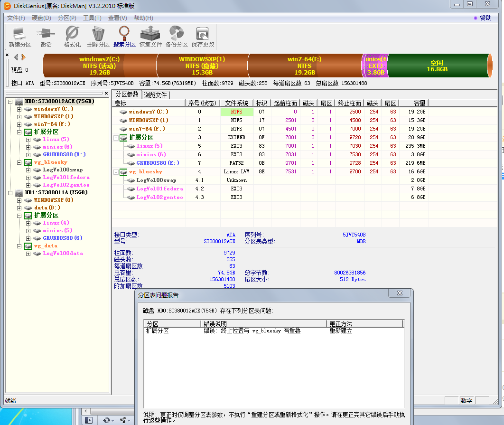
Task: Open the 分区(P) menu
Action: click(67, 18)
